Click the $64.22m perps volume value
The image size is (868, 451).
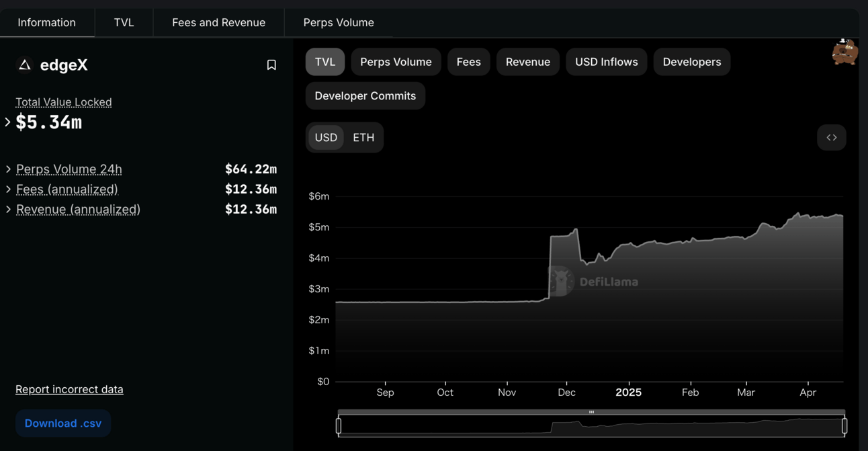(x=251, y=169)
